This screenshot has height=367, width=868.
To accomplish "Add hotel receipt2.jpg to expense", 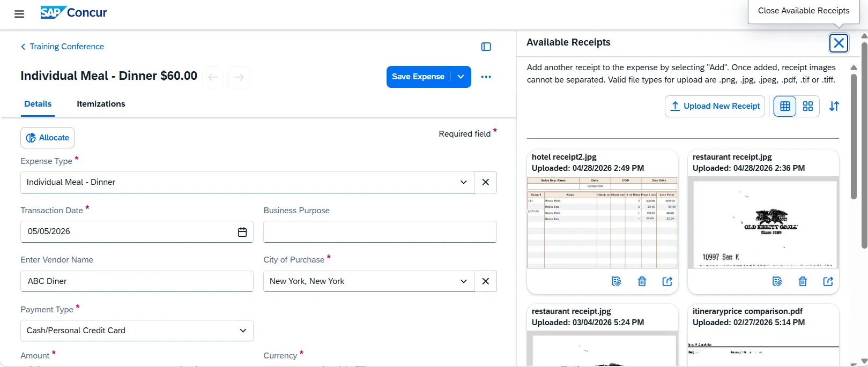I will tap(616, 281).
